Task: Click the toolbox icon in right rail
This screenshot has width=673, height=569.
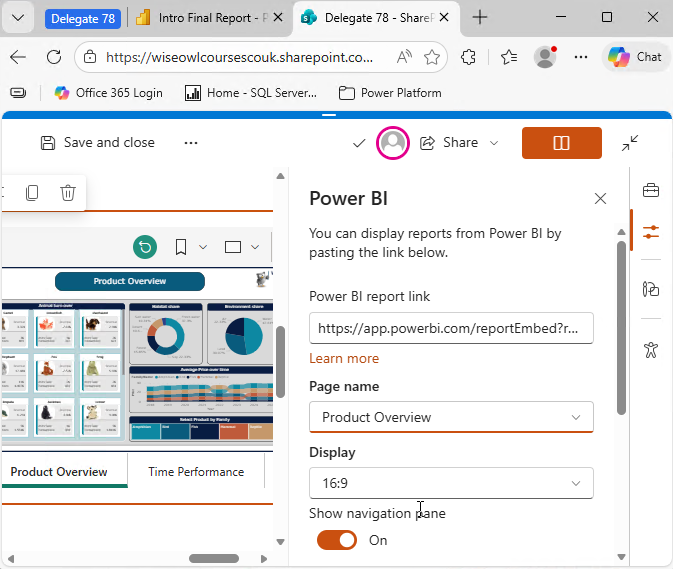Action: tap(651, 191)
